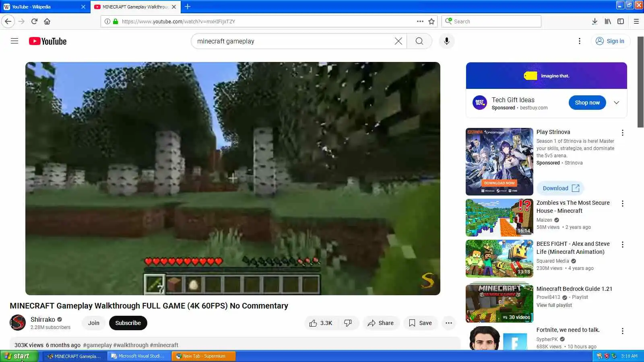Open Fortnite, we need to talk thumbnail
644x362 pixels.
click(499, 339)
